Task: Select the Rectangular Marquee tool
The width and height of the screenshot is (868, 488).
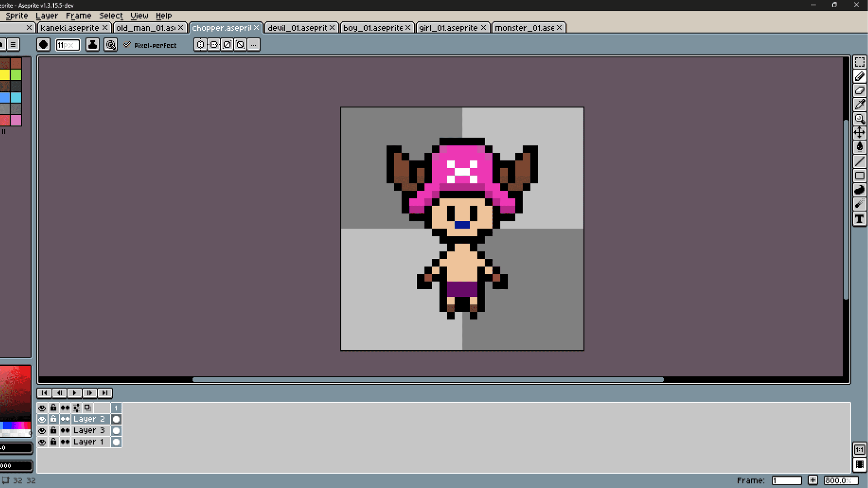Action: point(859,62)
